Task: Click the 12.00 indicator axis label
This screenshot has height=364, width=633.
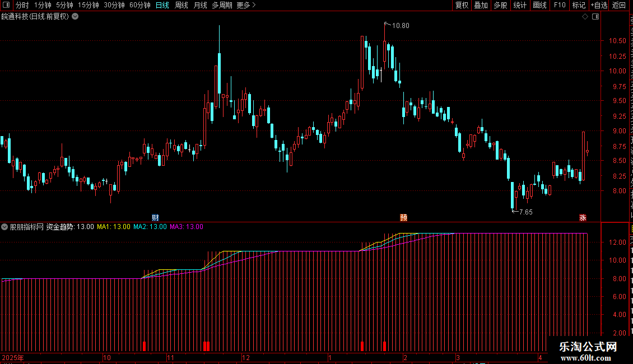Action: point(617,242)
